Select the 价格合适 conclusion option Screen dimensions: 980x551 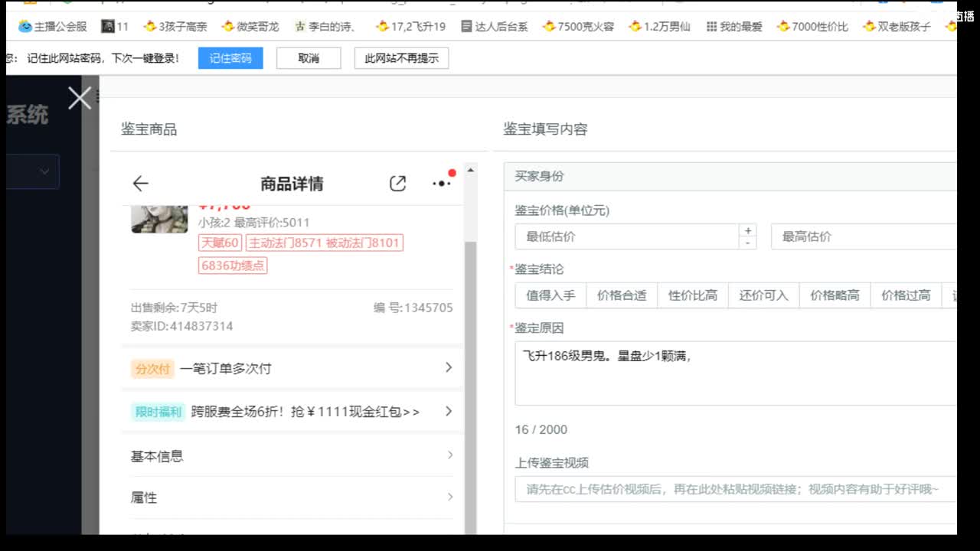[x=622, y=295]
